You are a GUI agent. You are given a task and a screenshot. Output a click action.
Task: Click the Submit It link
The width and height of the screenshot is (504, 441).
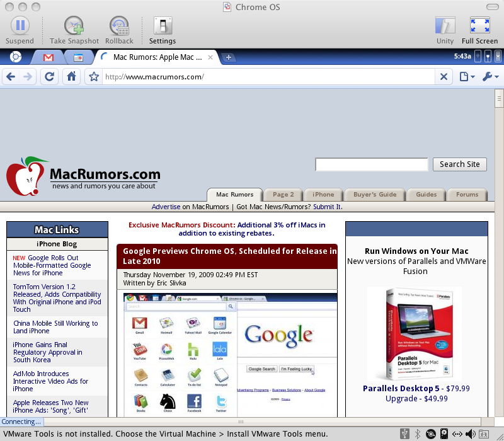click(x=328, y=207)
